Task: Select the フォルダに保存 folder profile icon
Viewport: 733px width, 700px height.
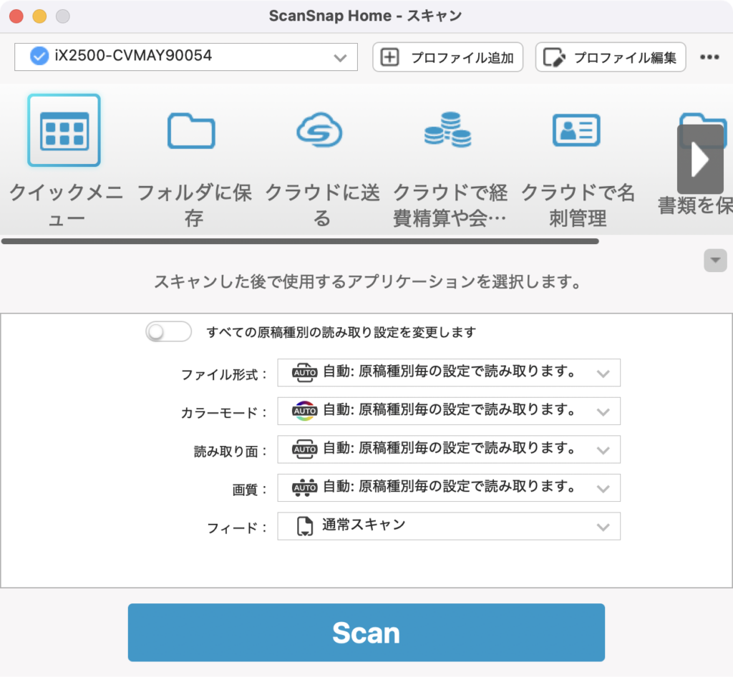Action: point(191,130)
